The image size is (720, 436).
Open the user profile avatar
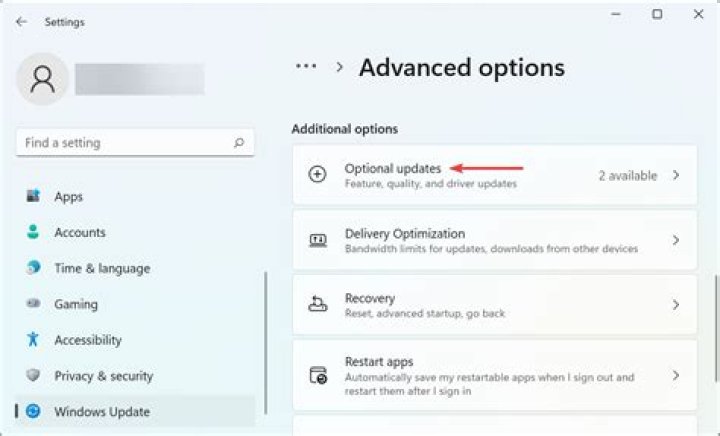(43, 79)
